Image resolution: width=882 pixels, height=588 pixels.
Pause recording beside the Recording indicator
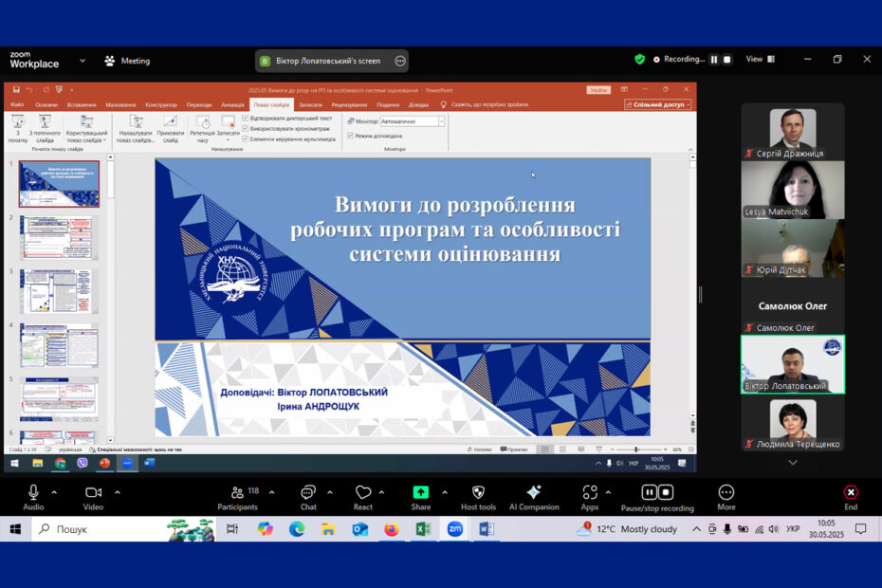click(714, 59)
